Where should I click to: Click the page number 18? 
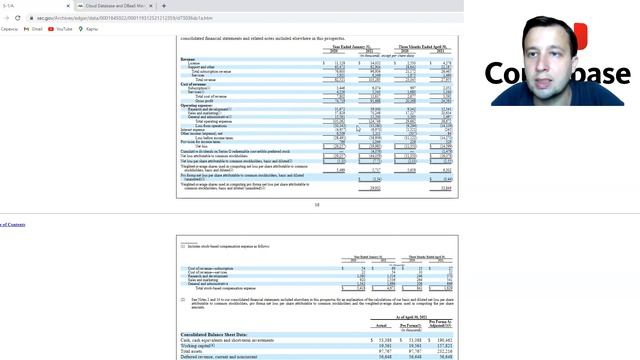(x=317, y=205)
